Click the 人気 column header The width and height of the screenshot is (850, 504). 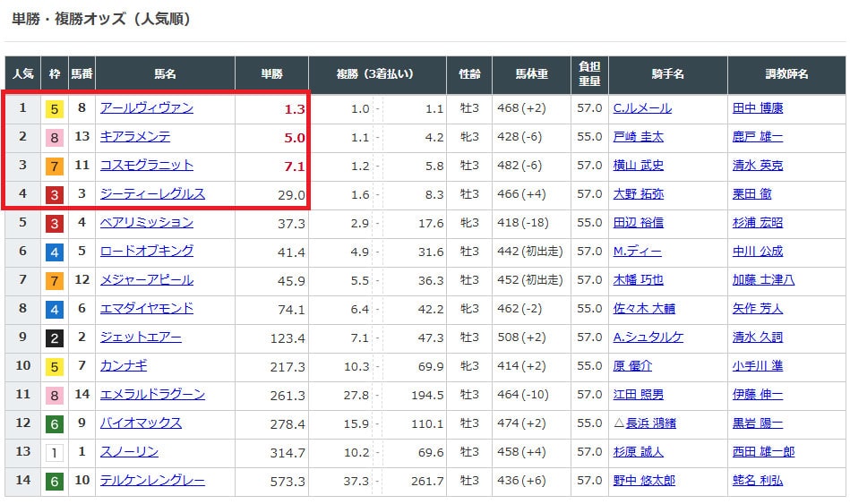23,74
